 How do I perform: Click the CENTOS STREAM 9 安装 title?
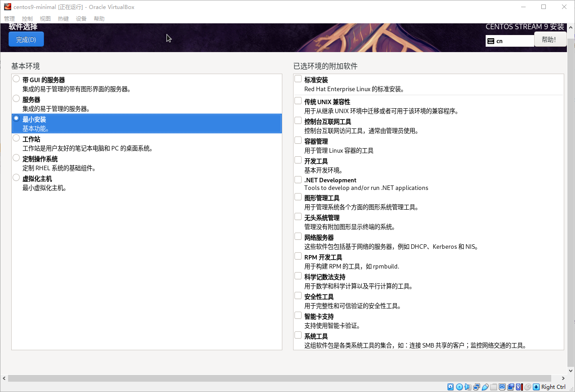(x=525, y=26)
